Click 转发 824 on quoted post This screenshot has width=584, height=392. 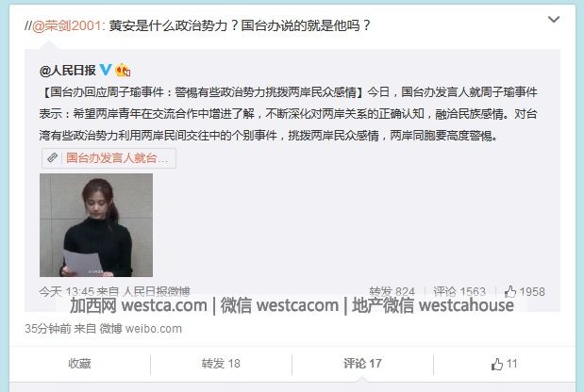click(x=392, y=291)
